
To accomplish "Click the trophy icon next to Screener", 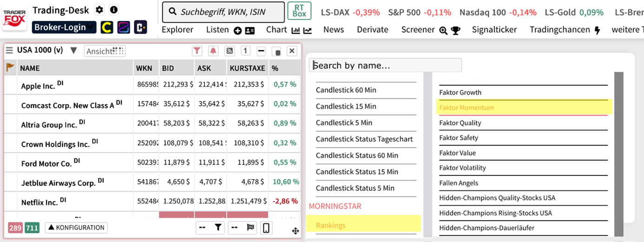I will coord(455,31).
